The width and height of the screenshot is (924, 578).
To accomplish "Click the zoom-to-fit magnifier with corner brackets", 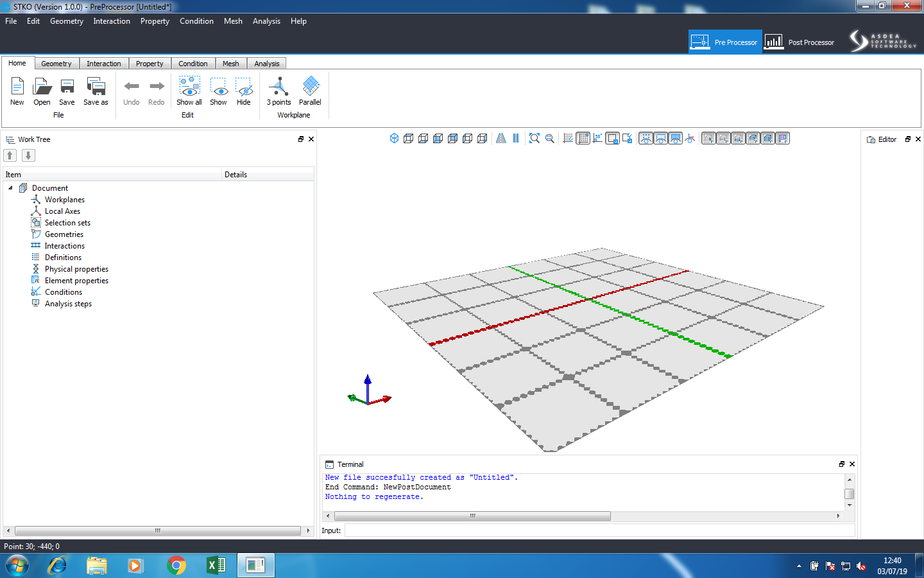I will click(x=535, y=138).
